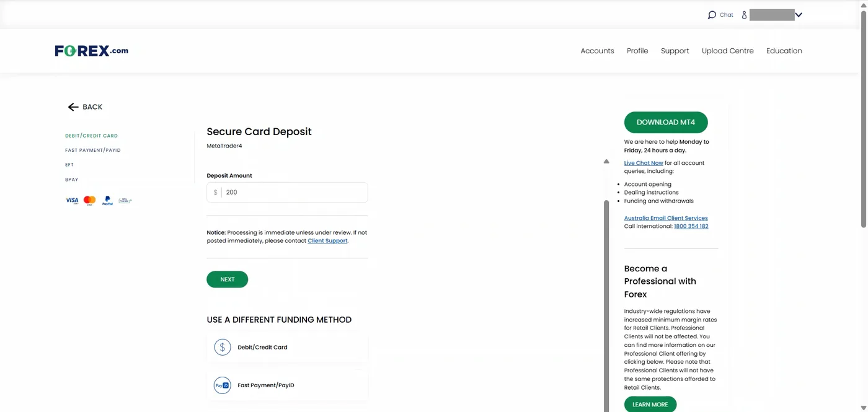Click the MetaTrader4 account label
The height and width of the screenshot is (412, 868).
pyautogui.click(x=224, y=146)
